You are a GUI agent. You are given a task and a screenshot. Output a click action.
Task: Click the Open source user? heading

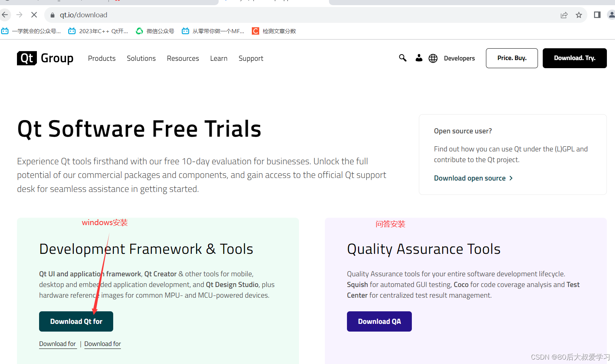pos(463,131)
